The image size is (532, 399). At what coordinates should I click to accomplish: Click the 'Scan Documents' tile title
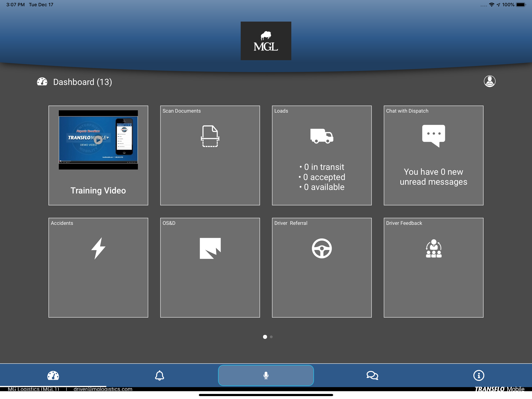(x=181, y=111)
